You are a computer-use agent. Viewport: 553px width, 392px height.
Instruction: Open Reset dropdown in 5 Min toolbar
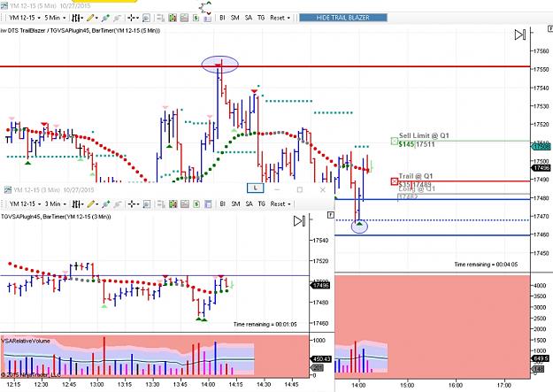(280, 18)
